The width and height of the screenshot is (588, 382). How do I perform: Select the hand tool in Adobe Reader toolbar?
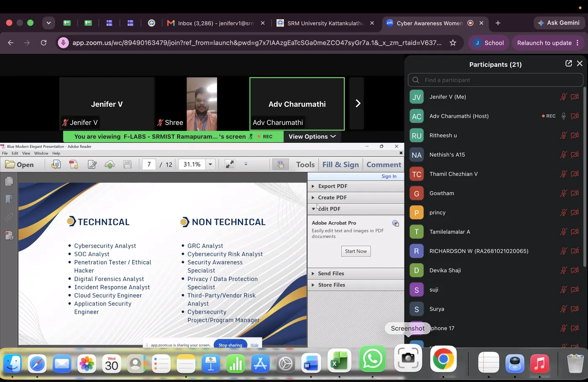click(x=280, y=165)
